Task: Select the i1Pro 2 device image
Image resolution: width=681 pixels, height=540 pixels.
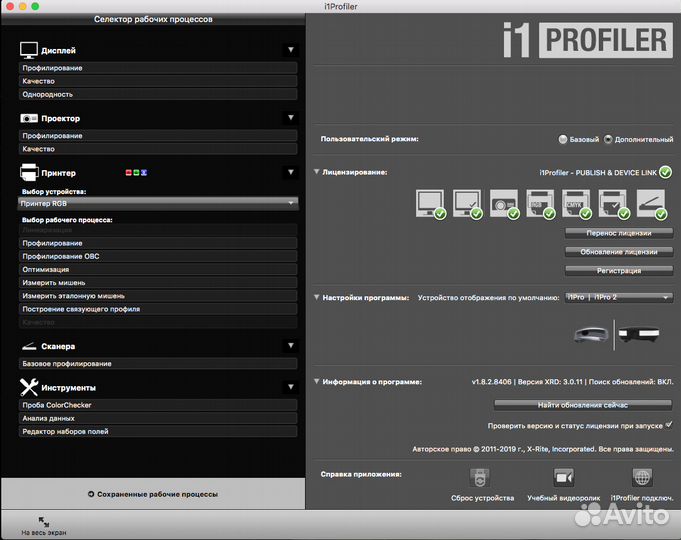Action: [x=639, y=334]
